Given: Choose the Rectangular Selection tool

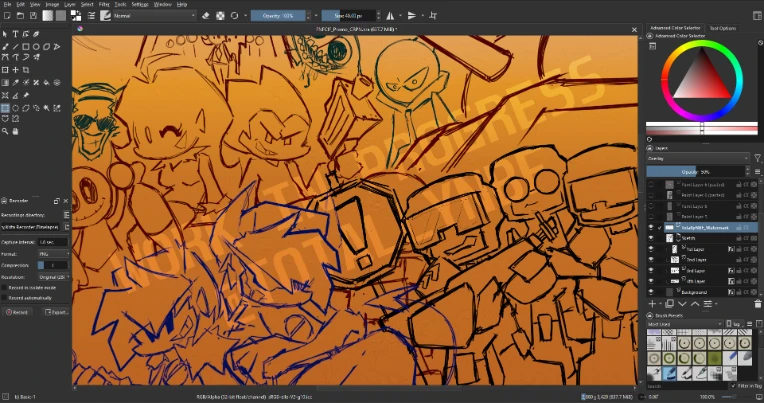Looking at the screenshot, I should tap(5, 108).
